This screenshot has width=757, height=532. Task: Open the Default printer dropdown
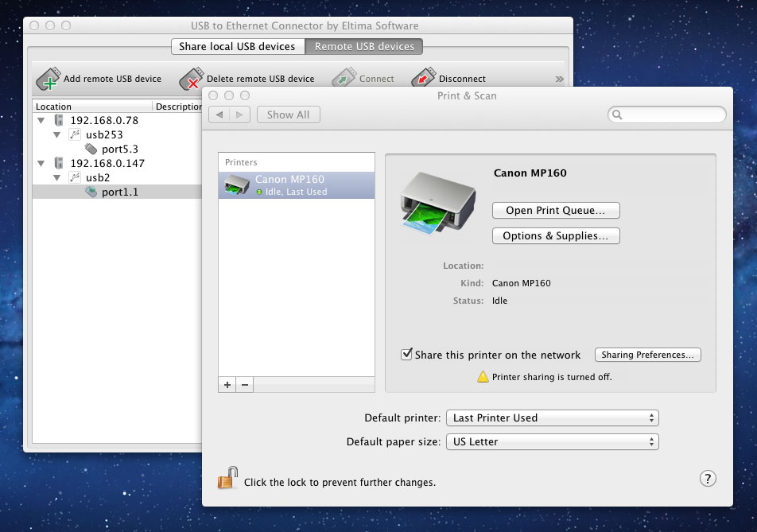(553, 418)
